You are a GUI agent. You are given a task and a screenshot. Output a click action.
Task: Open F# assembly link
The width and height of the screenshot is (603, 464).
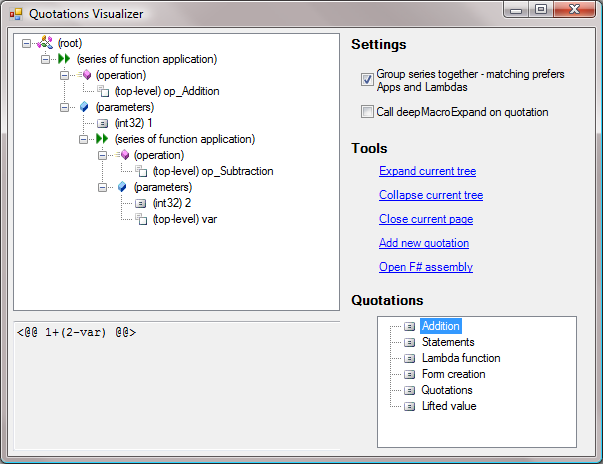coord(425,267)
